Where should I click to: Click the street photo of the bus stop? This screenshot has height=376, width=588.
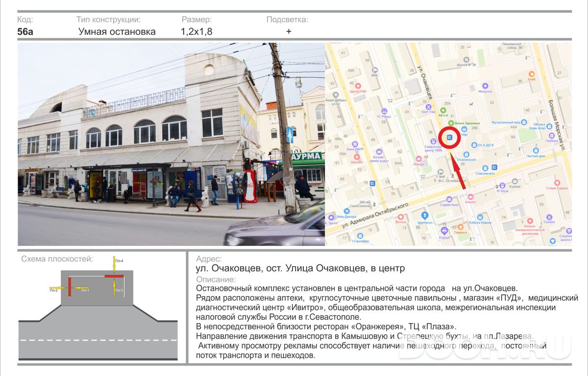171,144
